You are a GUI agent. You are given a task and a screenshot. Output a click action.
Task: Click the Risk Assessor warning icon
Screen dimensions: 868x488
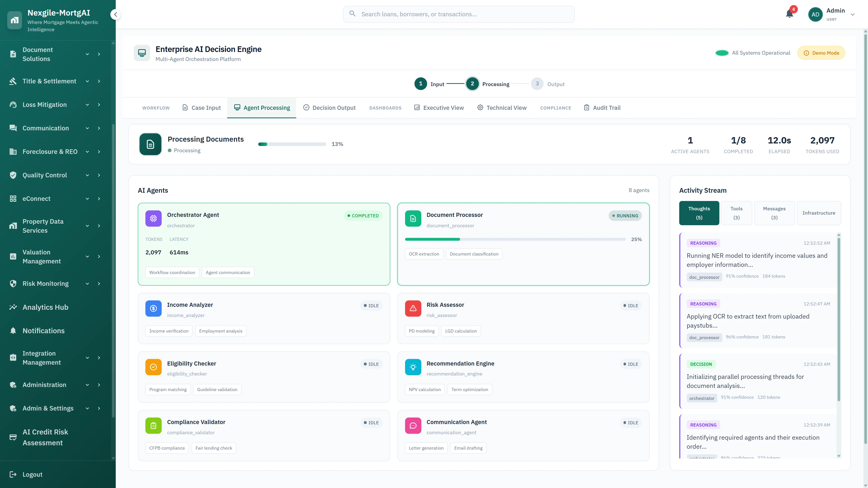pyautogui.click(x=413, y=308)
